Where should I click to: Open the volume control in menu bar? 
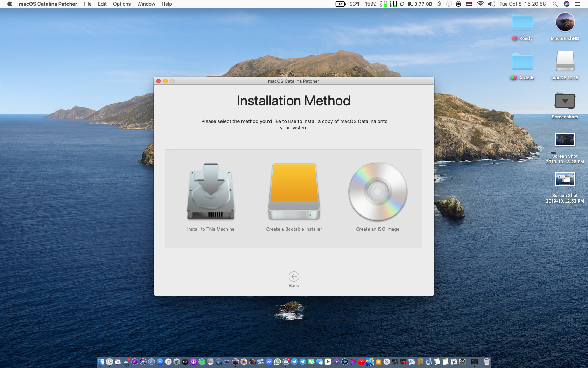point(491,4)
